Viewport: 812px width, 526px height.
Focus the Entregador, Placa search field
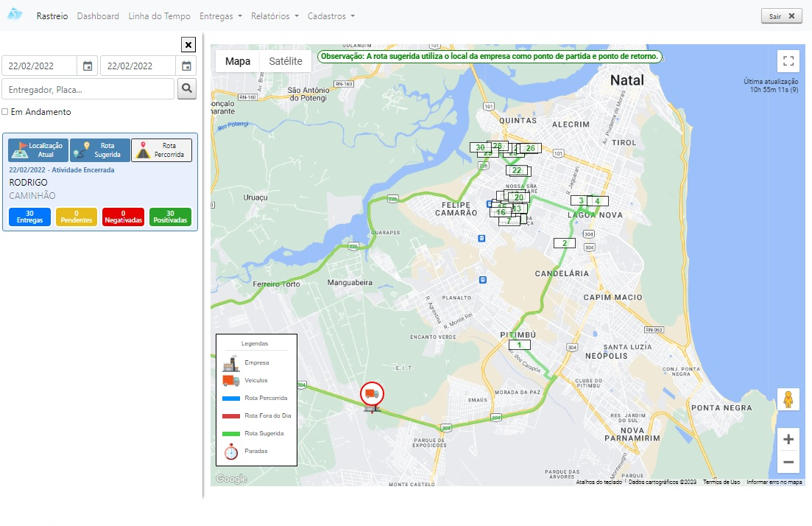click(x=88, y=89)
